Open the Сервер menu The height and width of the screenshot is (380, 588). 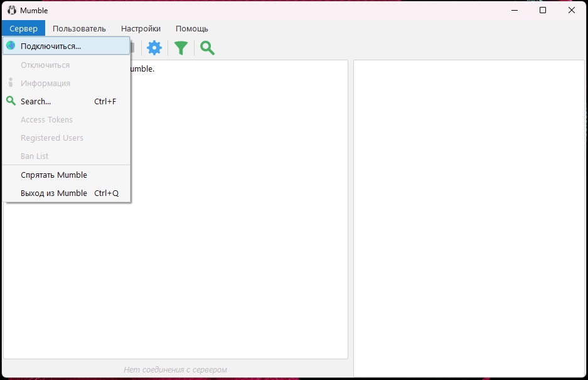(23, 28)
